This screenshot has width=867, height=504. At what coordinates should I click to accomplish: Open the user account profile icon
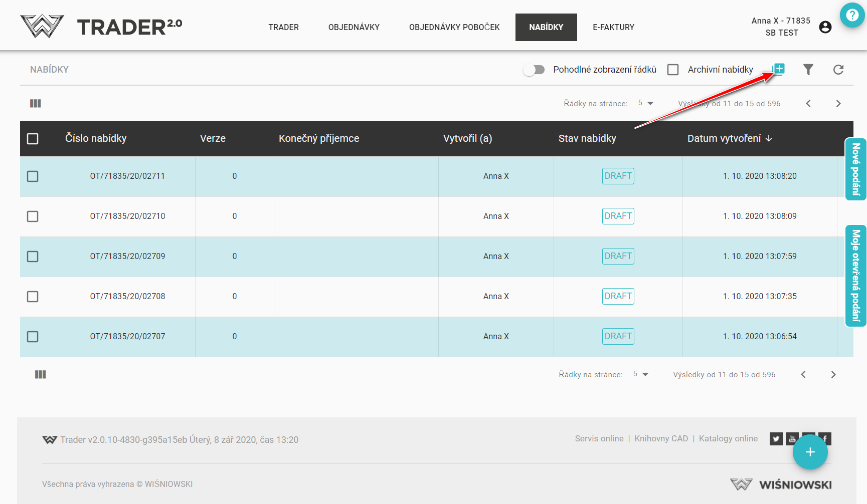[x=825, y=27]
